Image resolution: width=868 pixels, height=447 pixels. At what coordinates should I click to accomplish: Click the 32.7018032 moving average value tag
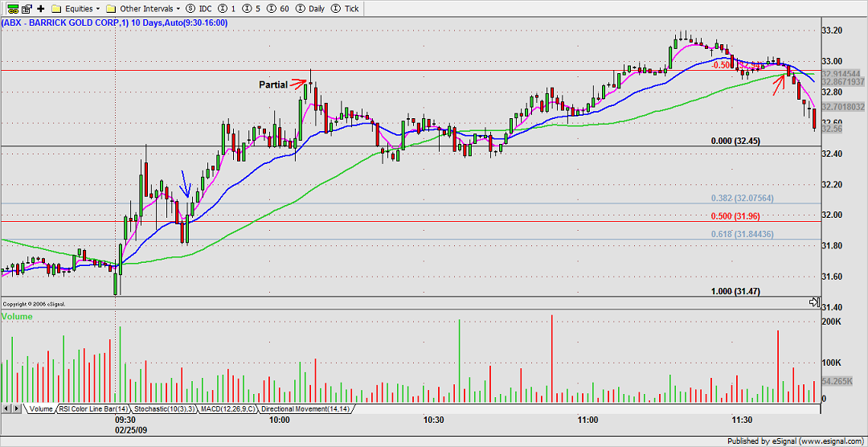[x=843, y=106]
